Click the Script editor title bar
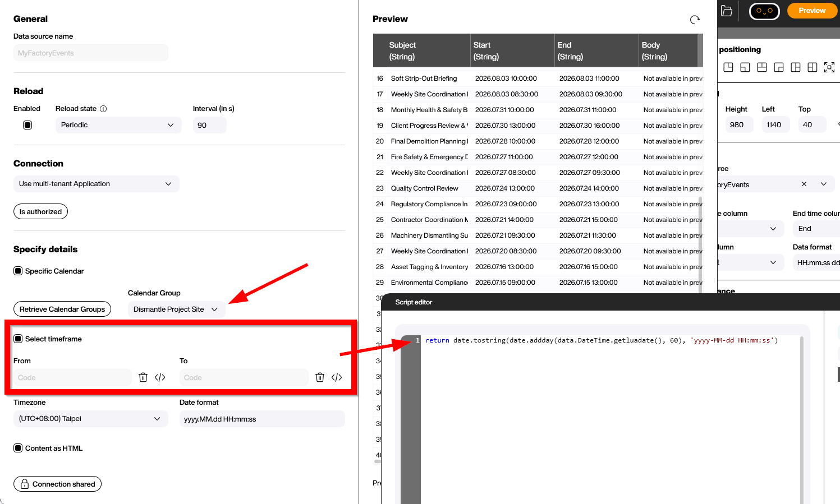 tap(611, 302)
